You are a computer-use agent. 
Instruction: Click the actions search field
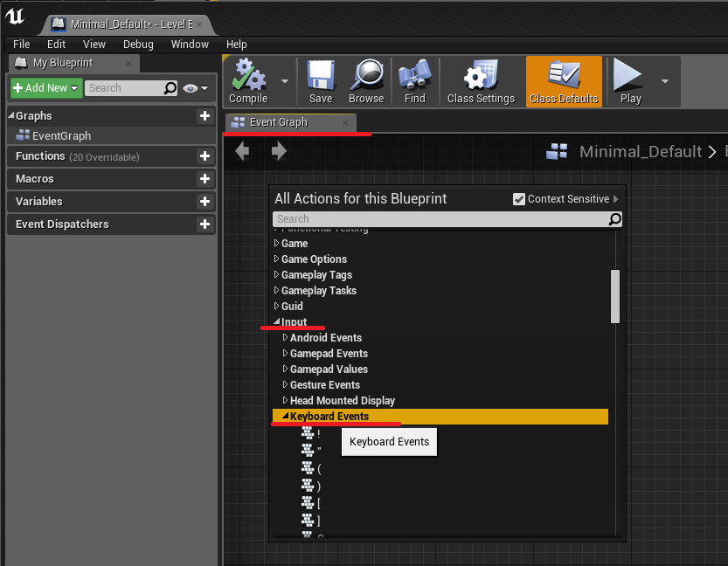click(447, 219)
